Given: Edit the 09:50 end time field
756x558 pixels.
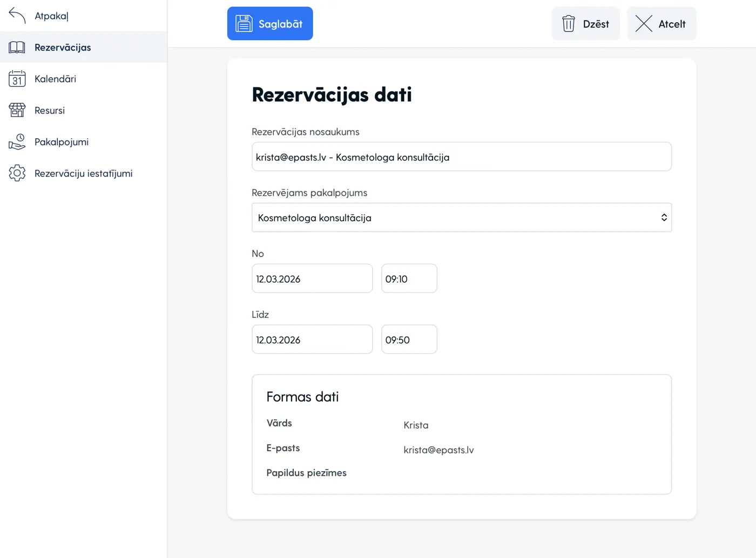Looking at the screenshot, I should [409, 340].
